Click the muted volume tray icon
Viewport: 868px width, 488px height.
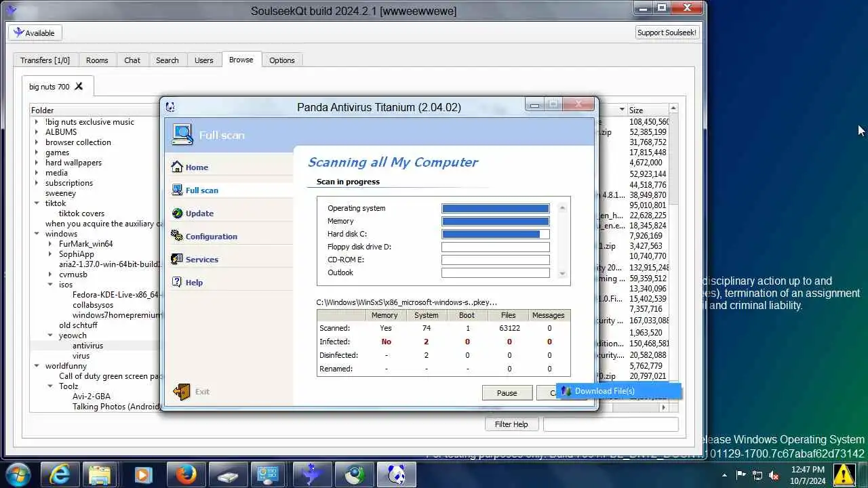click(773, 475)
